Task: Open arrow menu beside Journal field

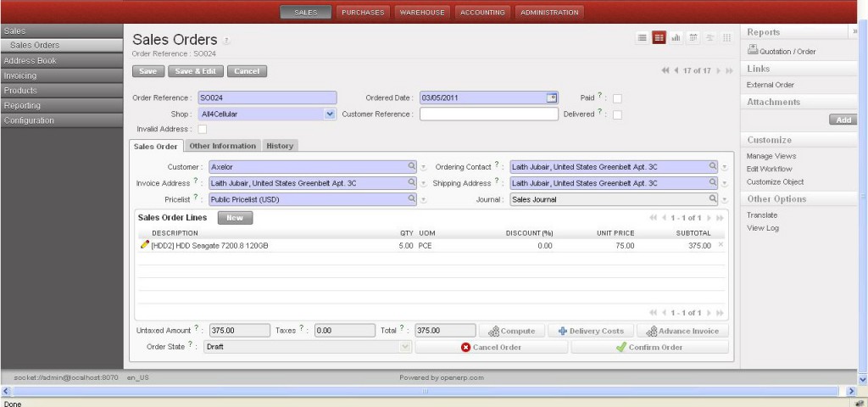Action: coord(724,199)
